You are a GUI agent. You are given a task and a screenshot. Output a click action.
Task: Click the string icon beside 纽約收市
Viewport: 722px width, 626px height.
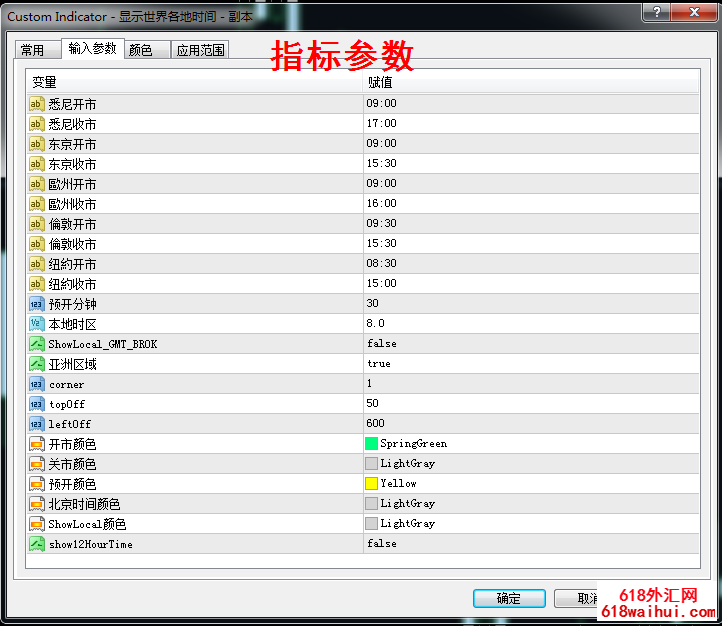point(36,284)
